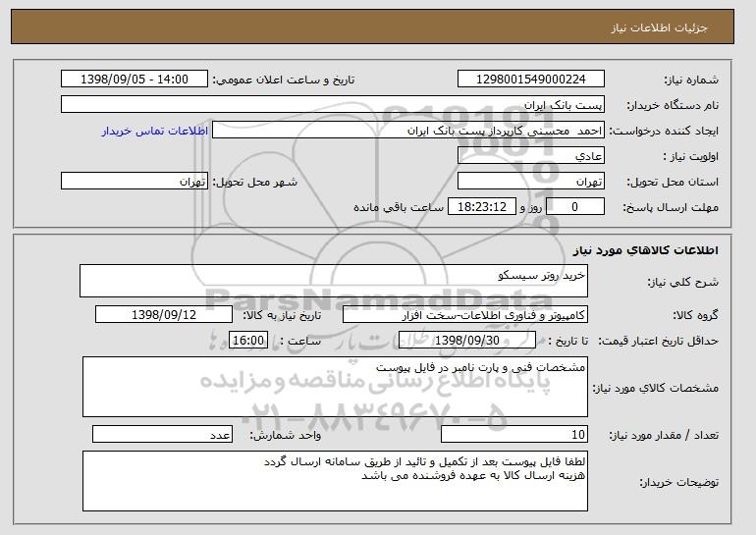Click the time field 16:00
This screenshot has height=535, width=756.
(248, 341)
